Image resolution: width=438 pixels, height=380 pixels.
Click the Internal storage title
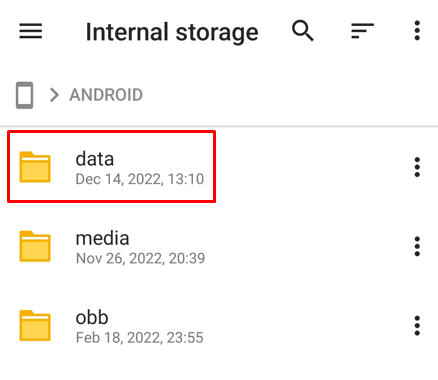172,32
